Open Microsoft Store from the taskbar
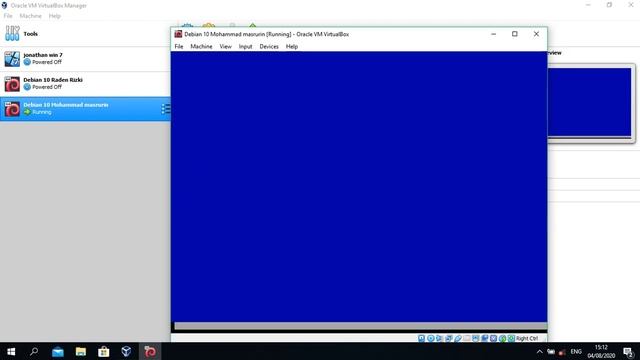Image resolution: width=640 pixels, height=360 pixels. point(103,351)
